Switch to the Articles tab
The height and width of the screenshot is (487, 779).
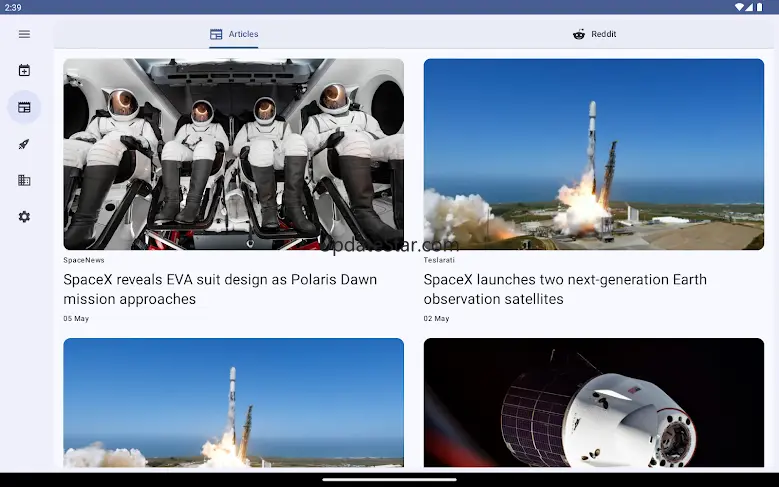click(x=234, y=34)
